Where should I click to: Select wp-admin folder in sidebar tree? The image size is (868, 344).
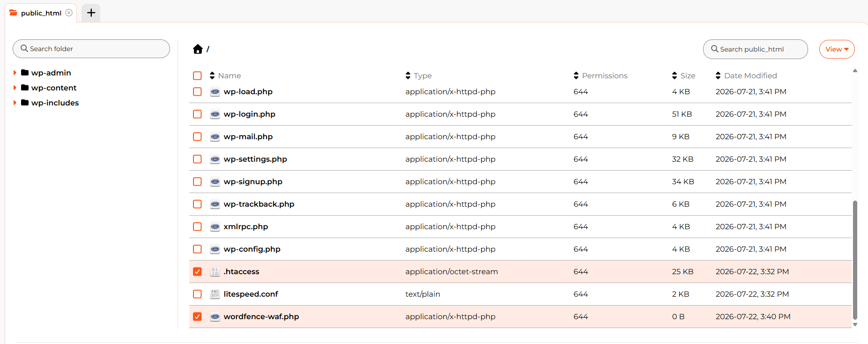pos(51,73)
